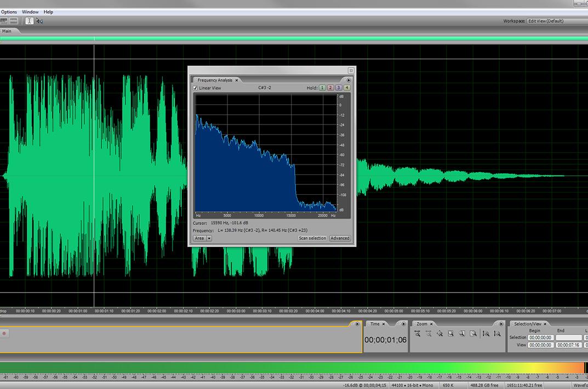Select the Scrub tool in toolbar
Screen dimensions: 588x389
click(39, 21)
